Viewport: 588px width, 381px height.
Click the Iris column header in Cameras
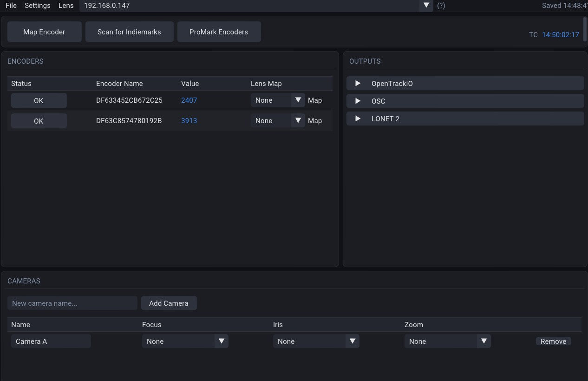coord(278,324)
